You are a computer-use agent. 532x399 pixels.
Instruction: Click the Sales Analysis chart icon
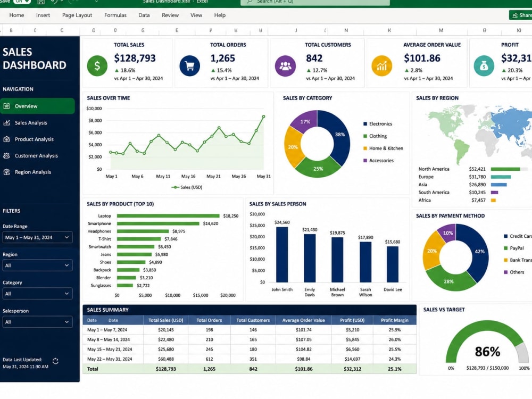6,123
